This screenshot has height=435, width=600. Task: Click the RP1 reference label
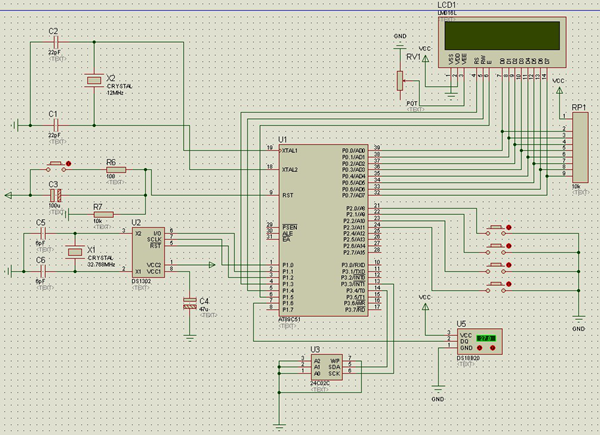(579, 108)
